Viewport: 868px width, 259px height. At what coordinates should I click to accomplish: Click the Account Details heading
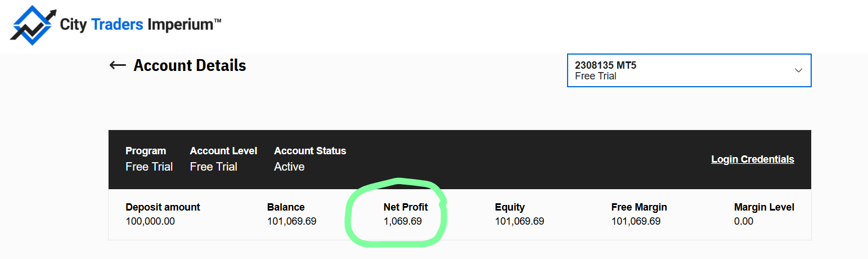tap(190, 65)
